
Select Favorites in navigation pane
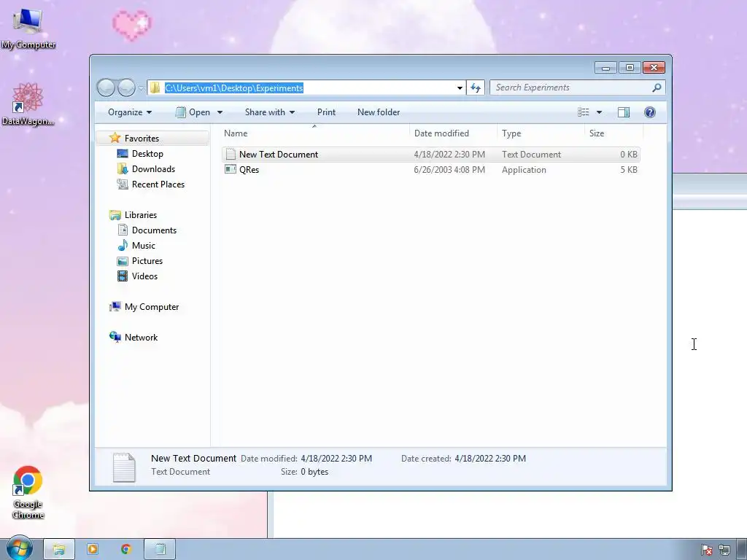point(142,138)
